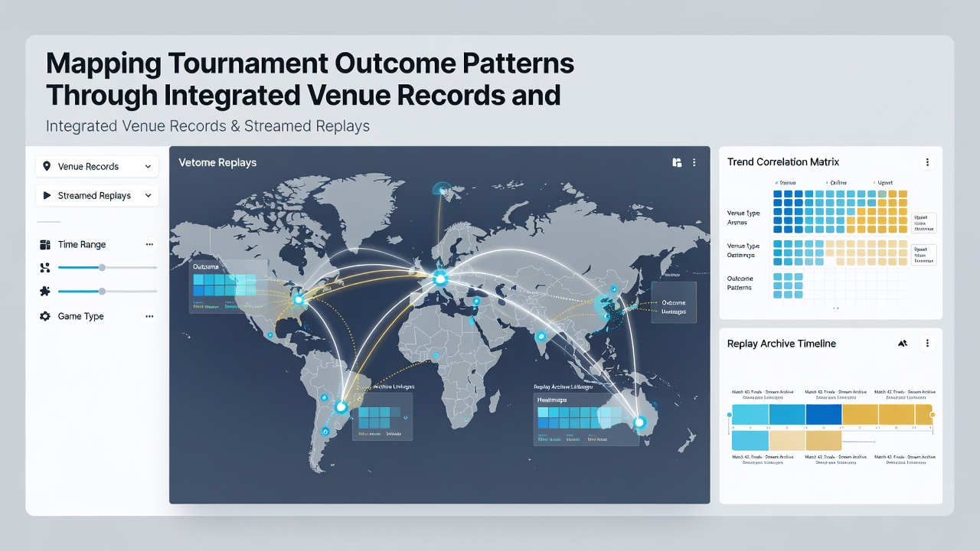This screenshot has width=980, height=551.
Task: Select the Mexico map marker
Action: click(269, 335)
